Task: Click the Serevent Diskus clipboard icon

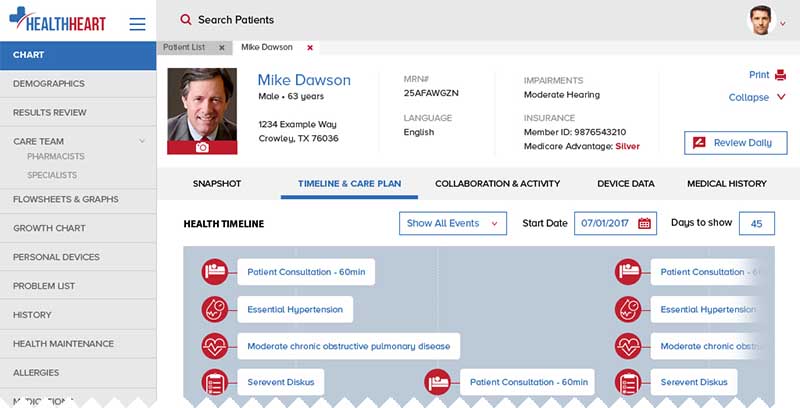Action: [x=215, y=382]
